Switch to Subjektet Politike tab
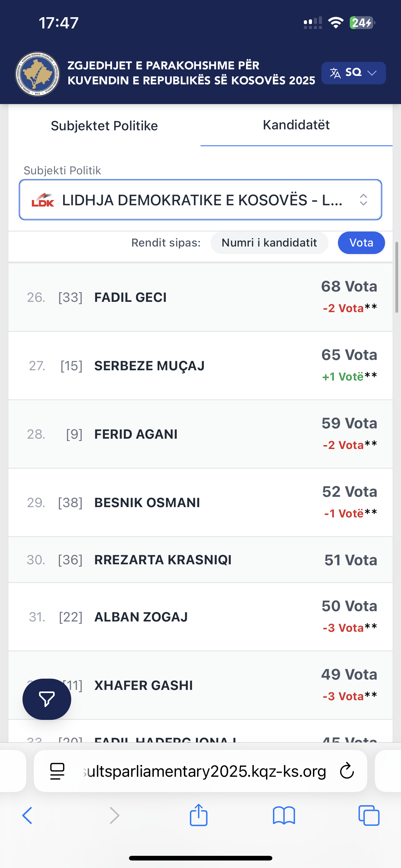The width and height of the screenshot is (401, 868). (x=104, y=126)
